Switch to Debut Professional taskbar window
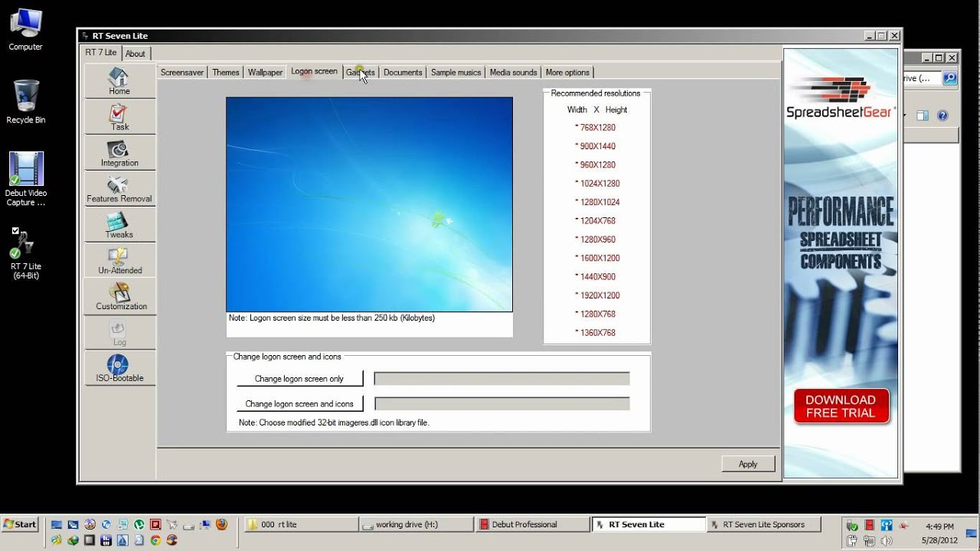 [x=531, y=524]
